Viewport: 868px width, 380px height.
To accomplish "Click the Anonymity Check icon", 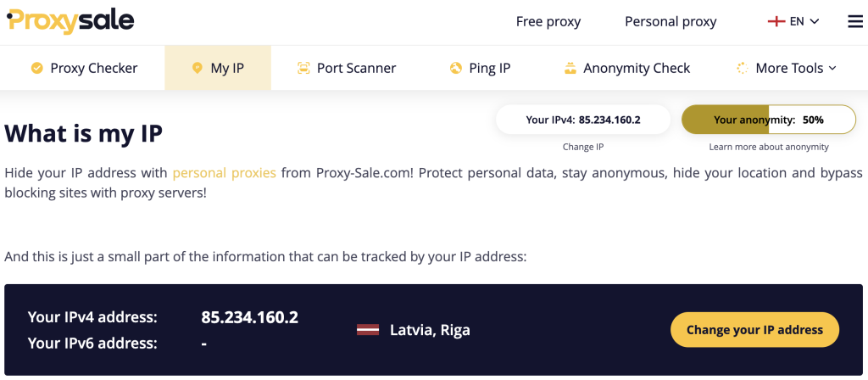I will click(x=570, y=68).
